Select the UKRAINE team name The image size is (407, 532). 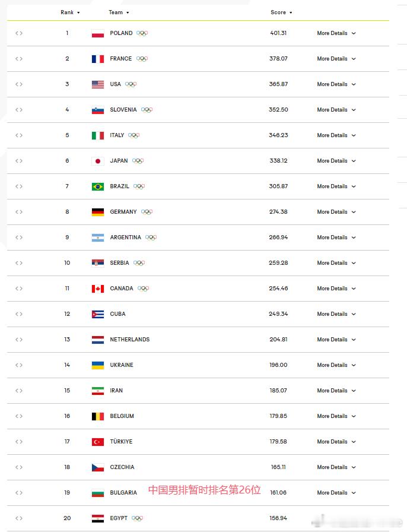(122, 365)
